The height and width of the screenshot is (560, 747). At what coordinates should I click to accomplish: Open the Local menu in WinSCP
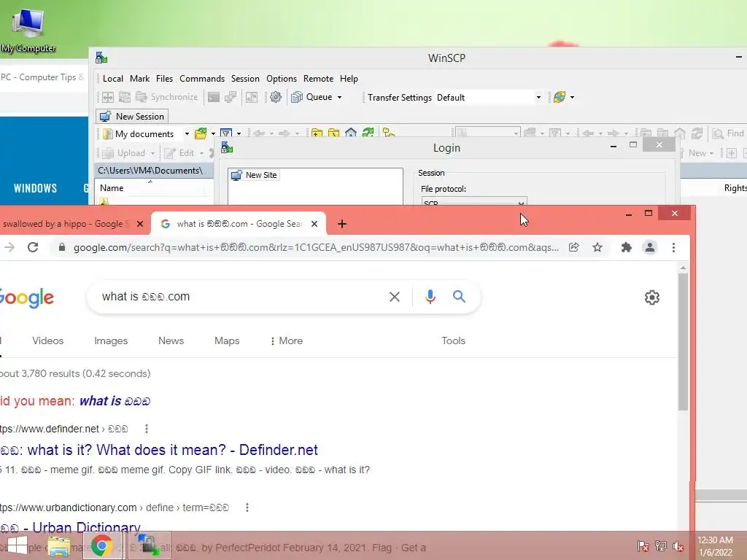[x=112, y=79]
